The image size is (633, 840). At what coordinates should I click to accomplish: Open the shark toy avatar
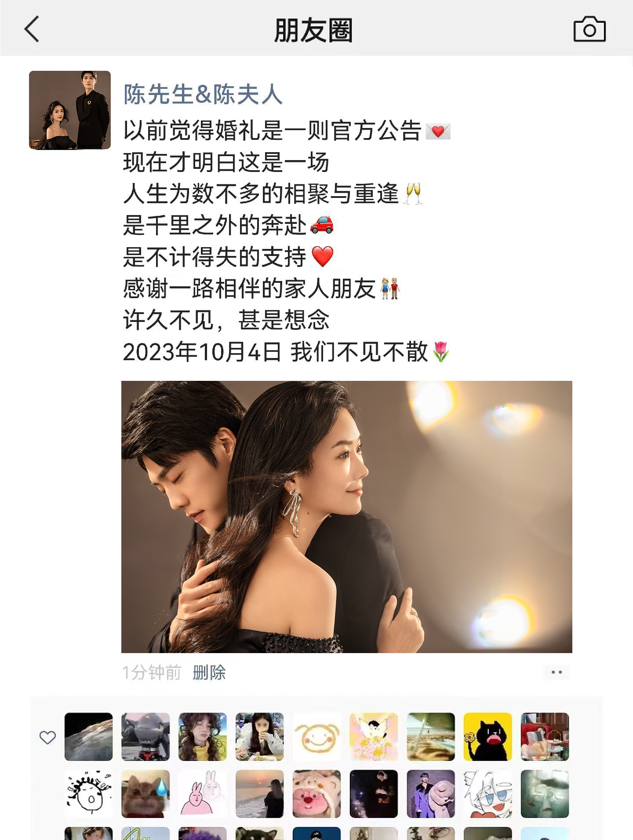[146, 737]
